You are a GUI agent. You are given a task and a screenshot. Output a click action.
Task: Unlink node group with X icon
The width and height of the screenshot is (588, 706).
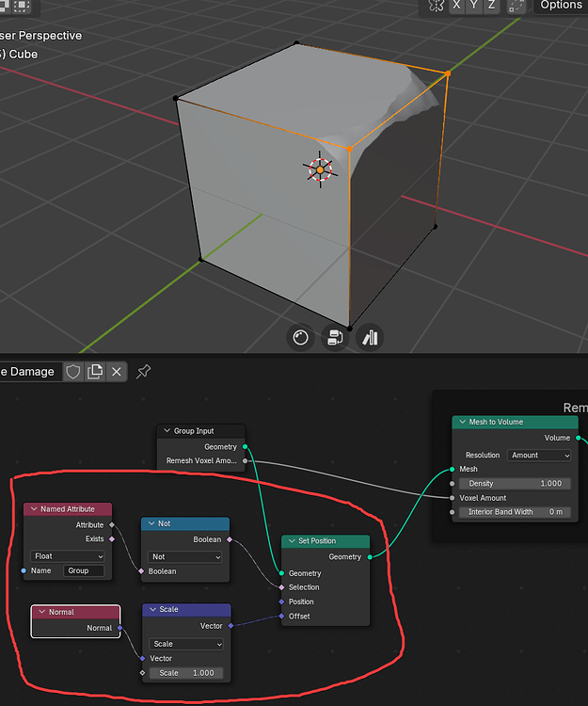point(117,372)
